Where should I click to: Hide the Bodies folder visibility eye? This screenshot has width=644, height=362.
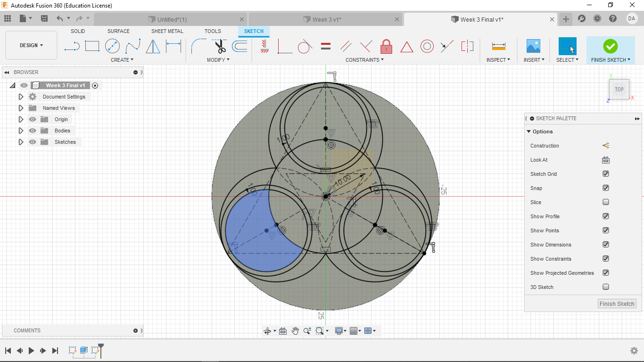point(33,131)
